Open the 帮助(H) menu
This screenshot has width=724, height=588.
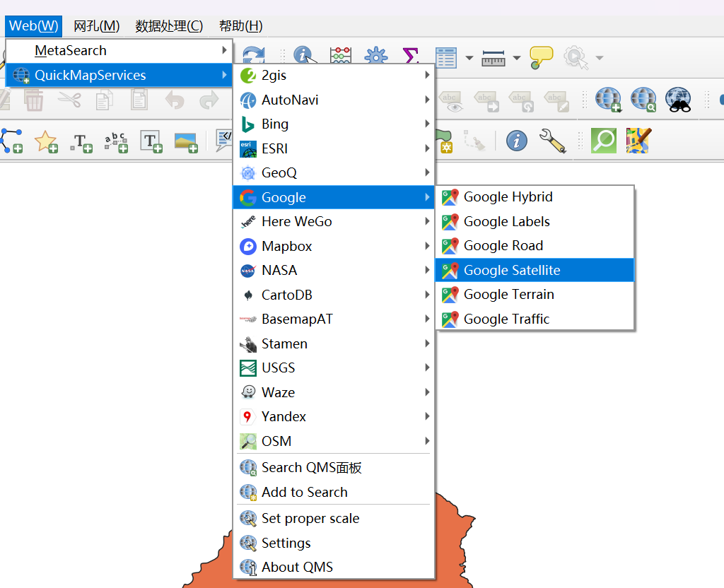[240, 26]
